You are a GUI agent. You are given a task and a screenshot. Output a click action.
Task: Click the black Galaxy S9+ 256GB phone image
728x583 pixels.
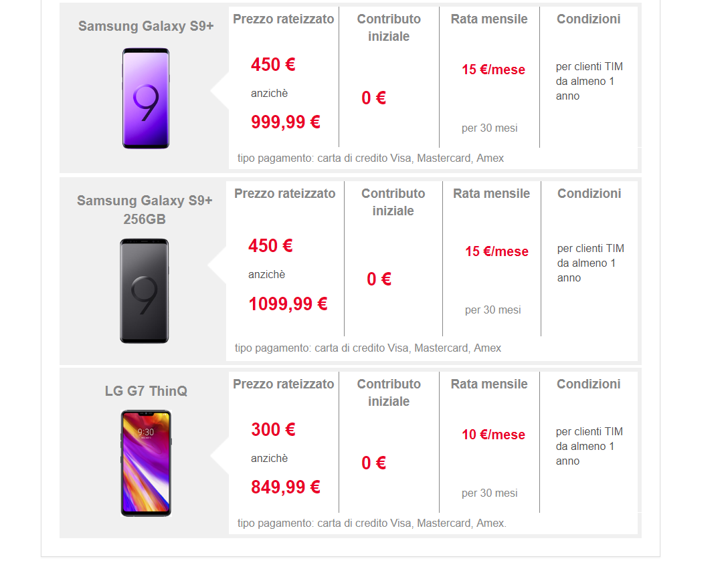[145, 291]
